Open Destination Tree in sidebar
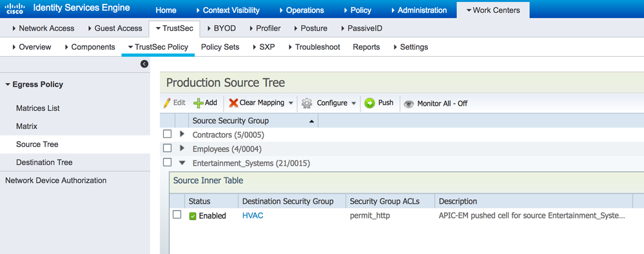The height and width of the screenshot is (254, 644). 44,162
